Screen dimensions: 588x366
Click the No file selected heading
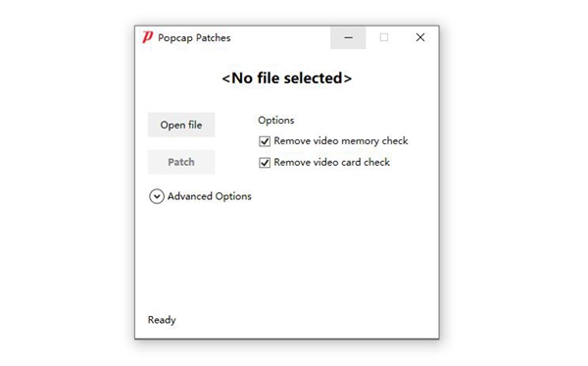(287, 78)
